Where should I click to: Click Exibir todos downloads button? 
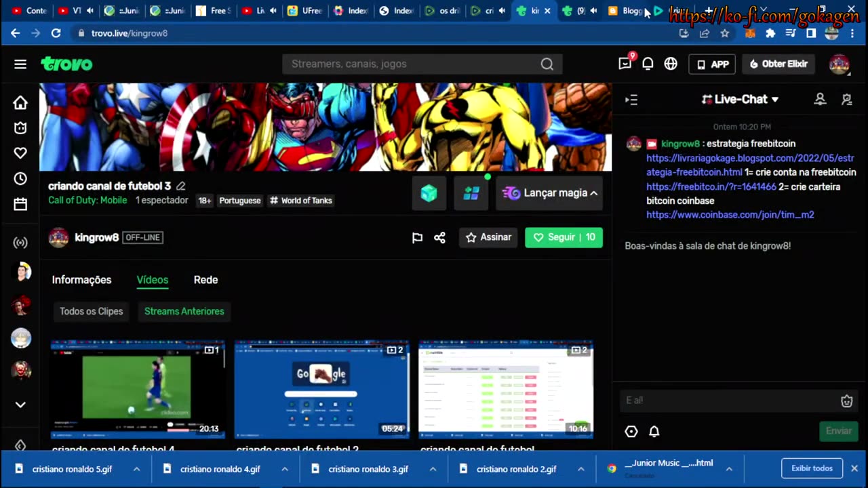(x=812, y=468)
